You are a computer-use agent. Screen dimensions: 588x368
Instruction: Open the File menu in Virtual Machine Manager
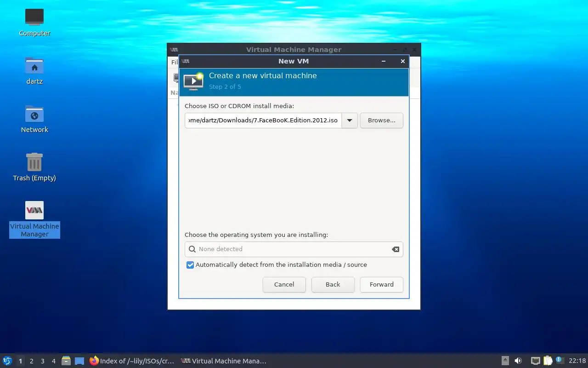[175, 62]
